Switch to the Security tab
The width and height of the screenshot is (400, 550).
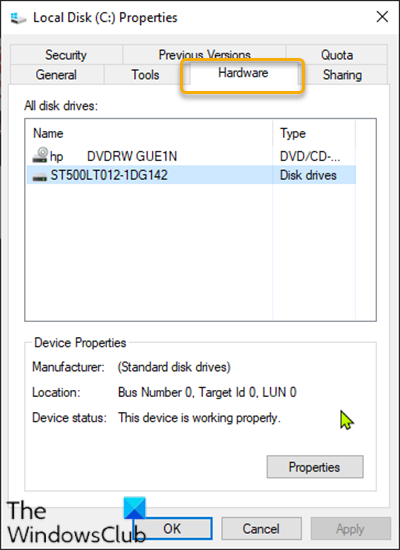66,55
